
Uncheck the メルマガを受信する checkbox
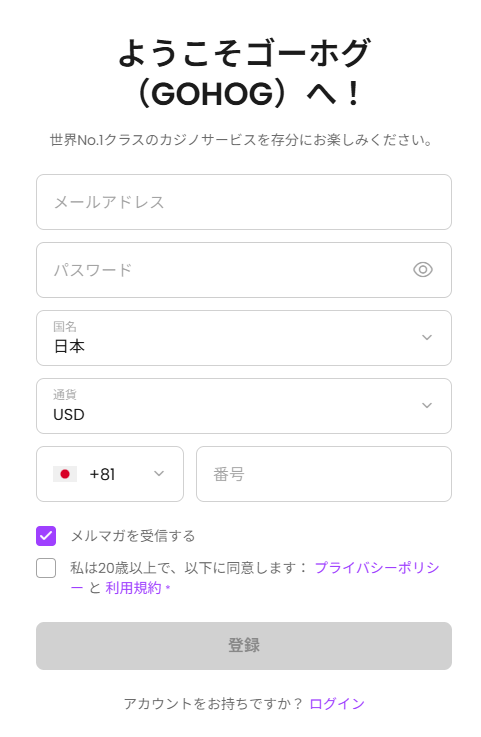click(46, 536)
